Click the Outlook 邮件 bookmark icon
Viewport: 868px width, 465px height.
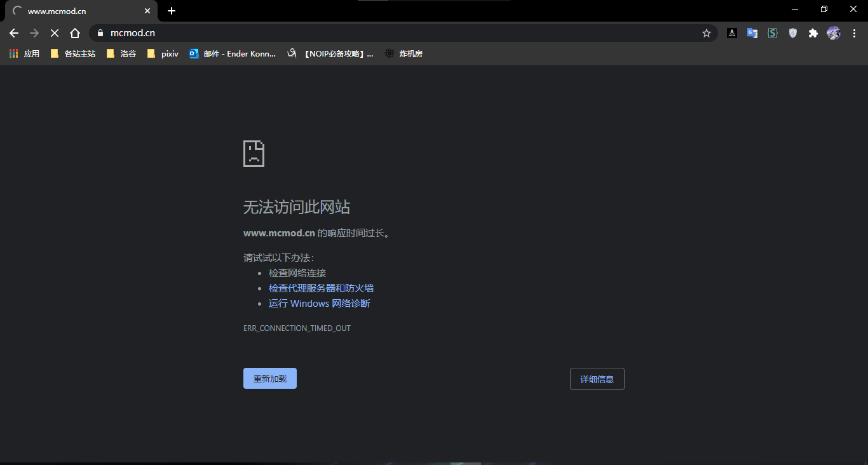click(194, 54)
